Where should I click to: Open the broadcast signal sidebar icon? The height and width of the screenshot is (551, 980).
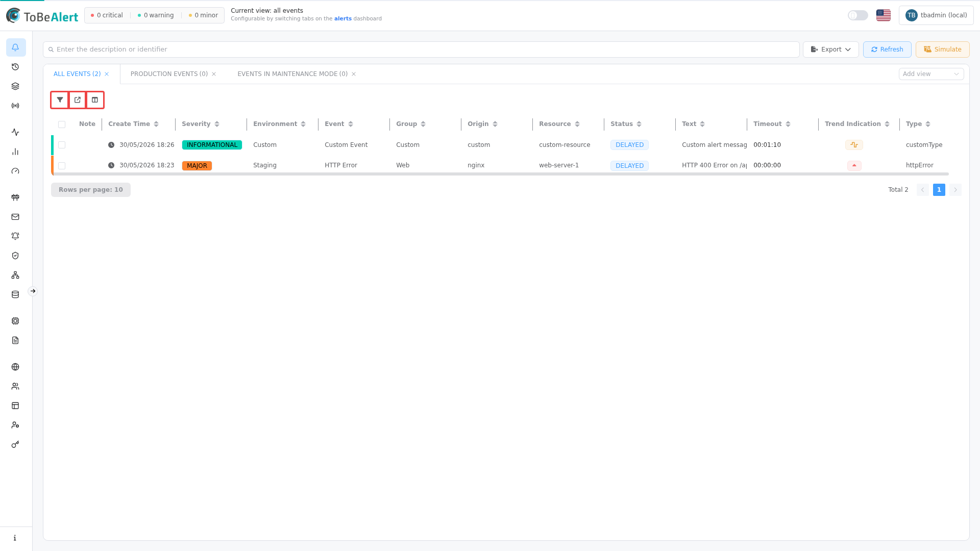(x=15, y=106)
